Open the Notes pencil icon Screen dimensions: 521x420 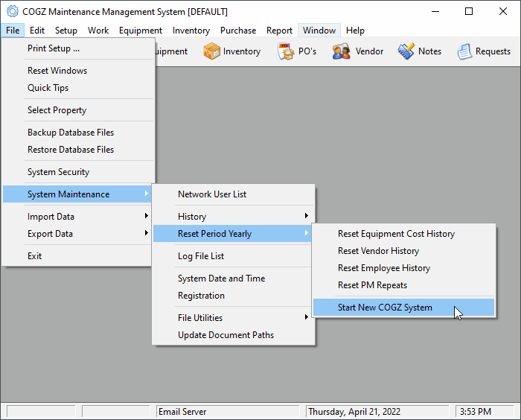click(406, 51)
